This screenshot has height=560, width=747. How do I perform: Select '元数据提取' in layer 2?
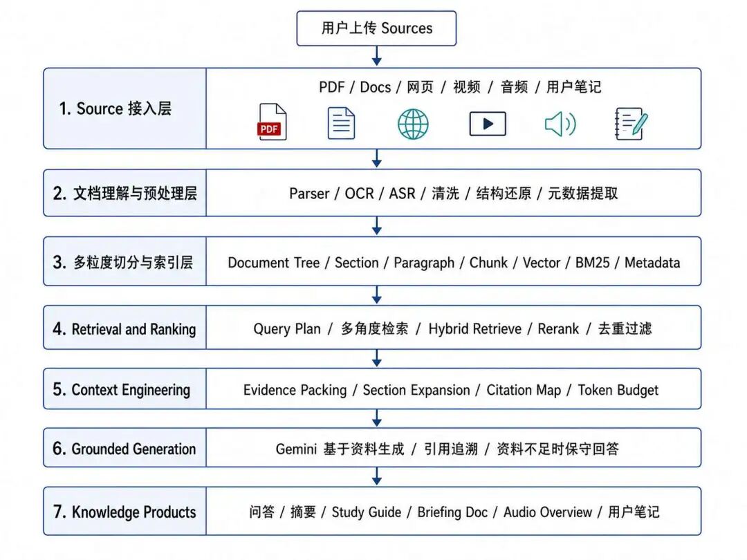click(582, 194)
